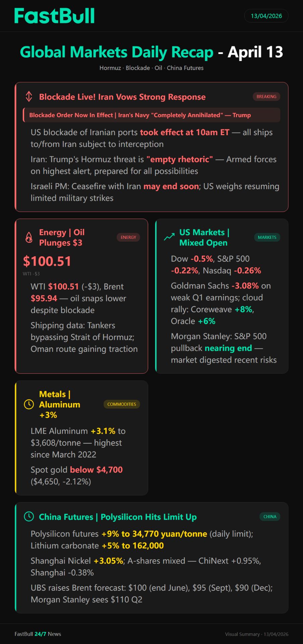The width and height of the screenshot is (303, 644).
Task: Click the FastBull logo in the header
Action: (x=54, y=16)
